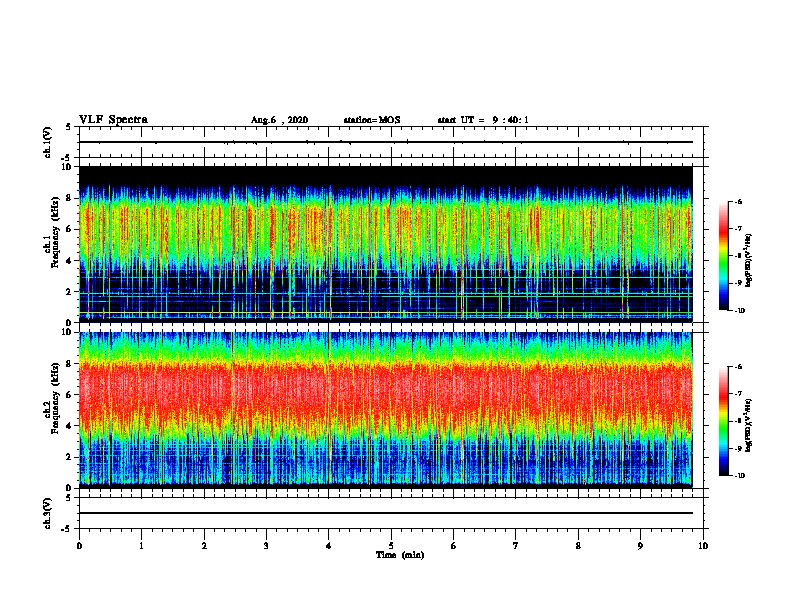The height and width of the screenshot is (612, 792).
Task: Click inside the ch.1 spectrogram plot
Action: (x=386, y=244)
